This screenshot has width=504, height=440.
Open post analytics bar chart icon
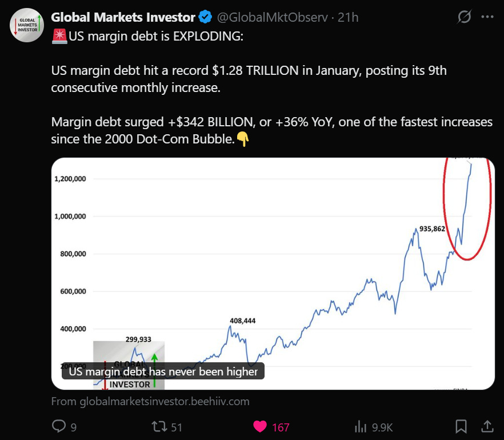(361, 426)
